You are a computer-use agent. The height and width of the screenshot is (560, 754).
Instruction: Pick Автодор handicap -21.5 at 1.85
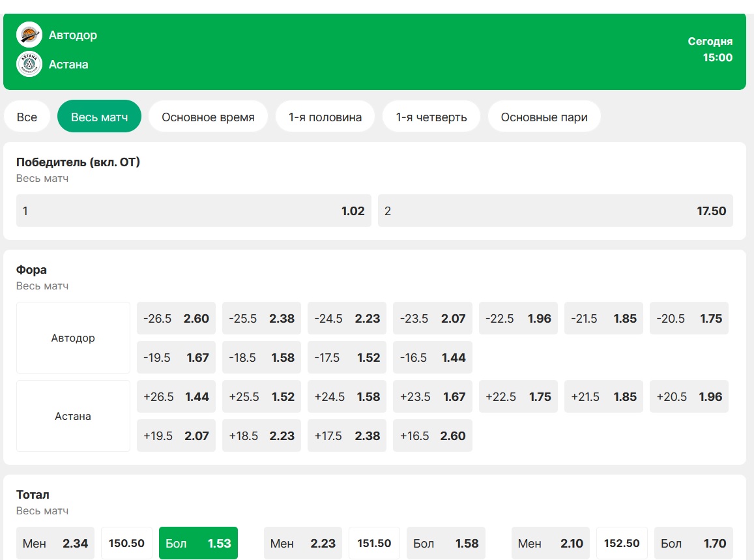click(603, 319)
